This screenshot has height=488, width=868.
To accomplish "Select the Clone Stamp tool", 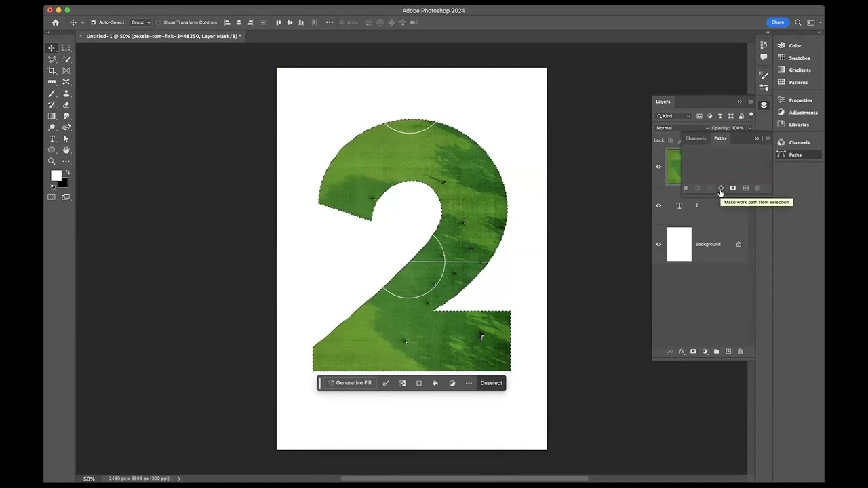I will [x=66, y=94].
